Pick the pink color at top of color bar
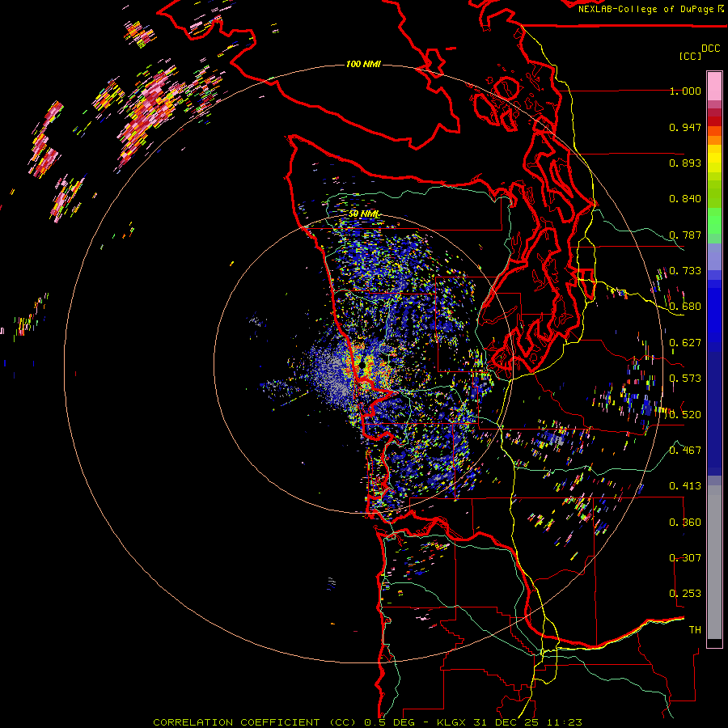This screenshot has height=728, width=728. pyautogui.click(x=714, y=87)
